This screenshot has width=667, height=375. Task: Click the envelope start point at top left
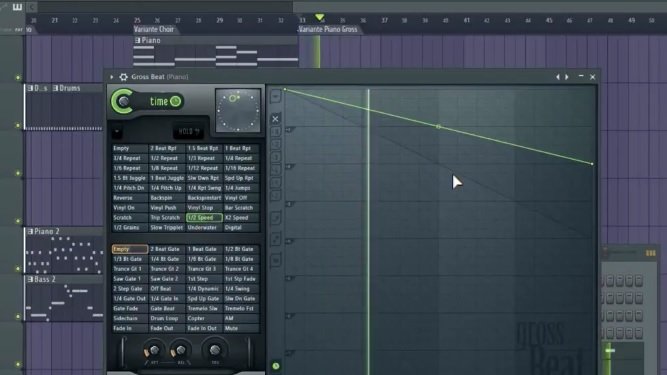point(285,89)
